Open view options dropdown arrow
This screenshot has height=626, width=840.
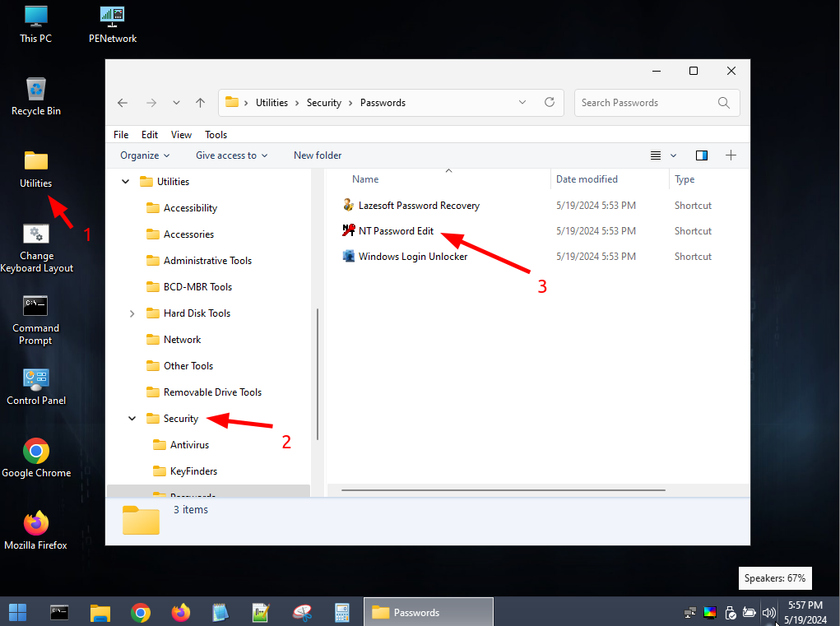tap(673, 155)
